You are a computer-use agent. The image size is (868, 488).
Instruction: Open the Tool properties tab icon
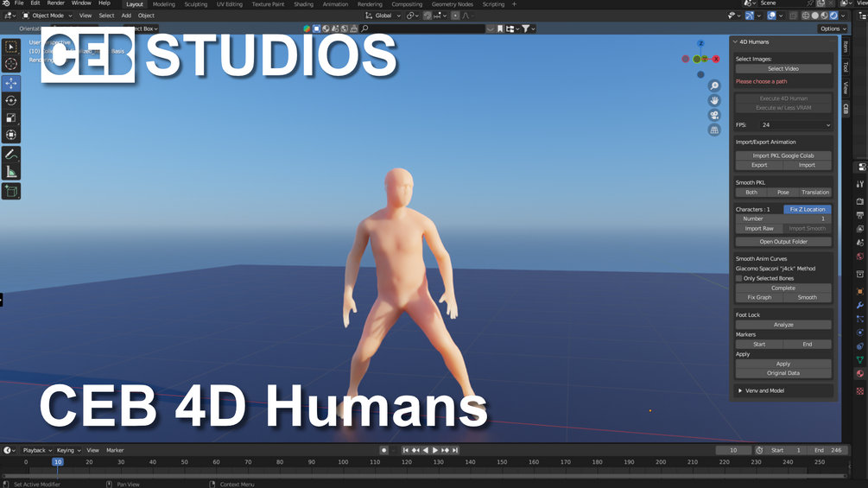(x=859, y=184)
